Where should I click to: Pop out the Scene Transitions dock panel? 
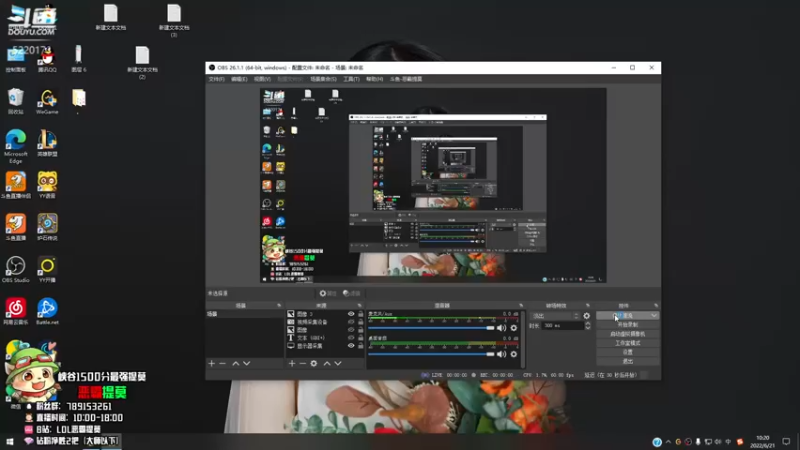(588, 305)
